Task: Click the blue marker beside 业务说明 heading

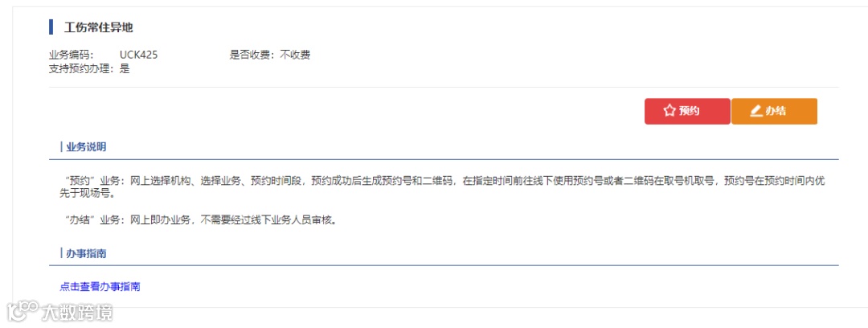Action: [x=61, y=147]
